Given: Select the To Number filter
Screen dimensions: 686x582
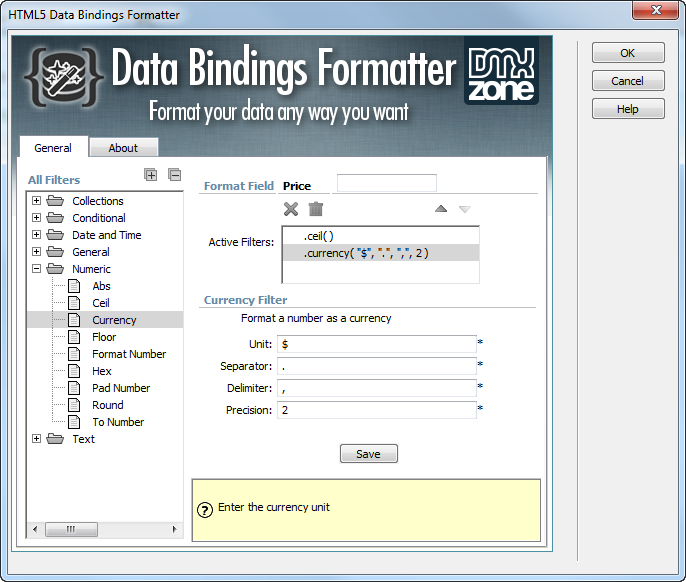Looking at the screenshot, I should point(118,422).
